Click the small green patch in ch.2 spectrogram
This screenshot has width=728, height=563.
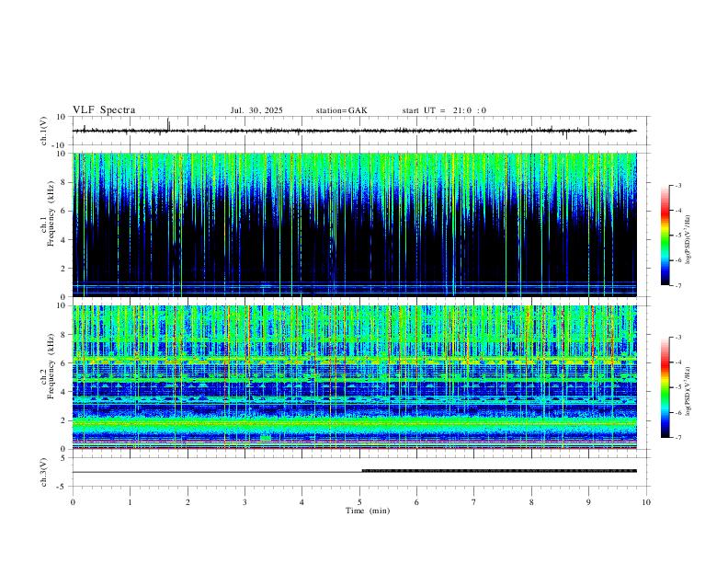266,438
